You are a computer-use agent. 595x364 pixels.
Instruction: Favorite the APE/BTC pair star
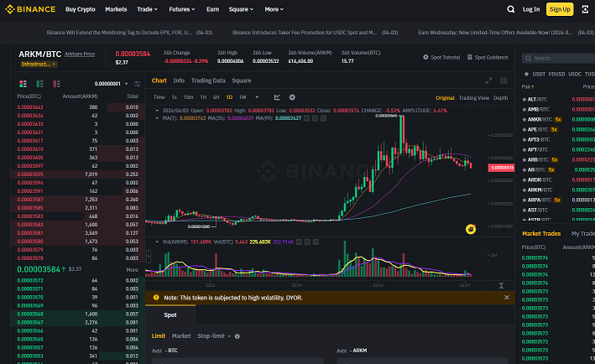(525, 130)
